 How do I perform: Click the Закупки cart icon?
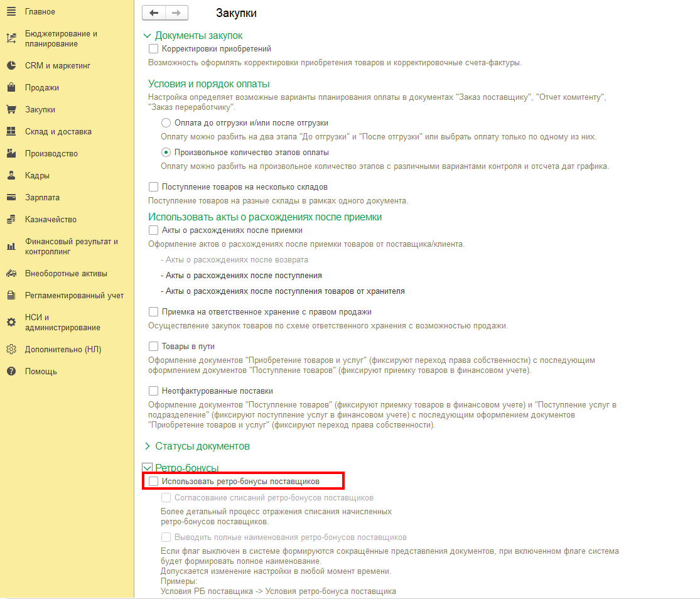click(11, 109)
